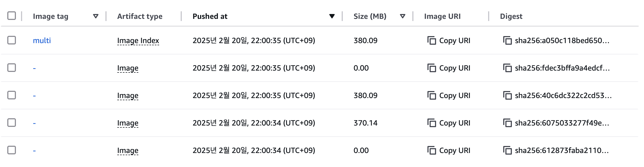Copy URI icon for the 370.14 MB image
The width and height of the screenshot is (644, 167).
point(432,123)
